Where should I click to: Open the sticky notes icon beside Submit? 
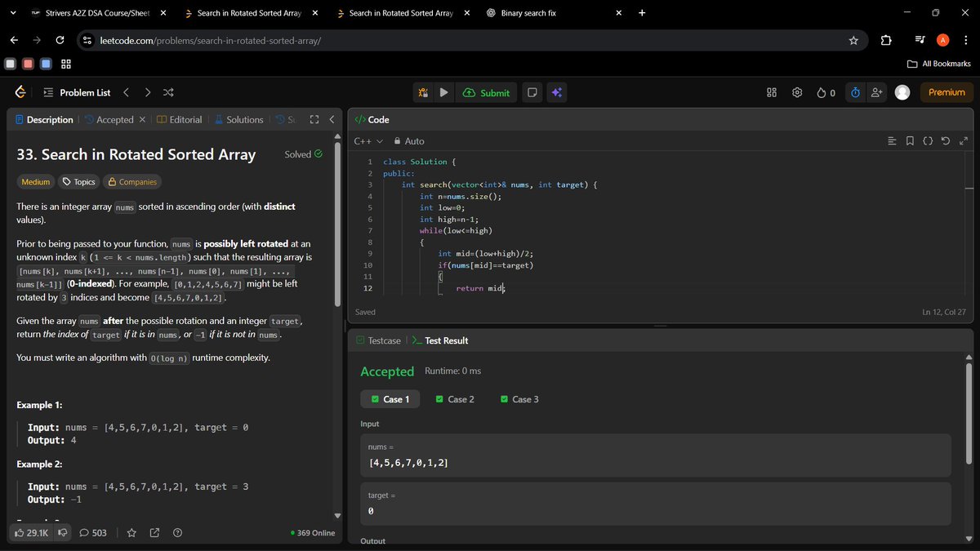click(x=532, y=92)
